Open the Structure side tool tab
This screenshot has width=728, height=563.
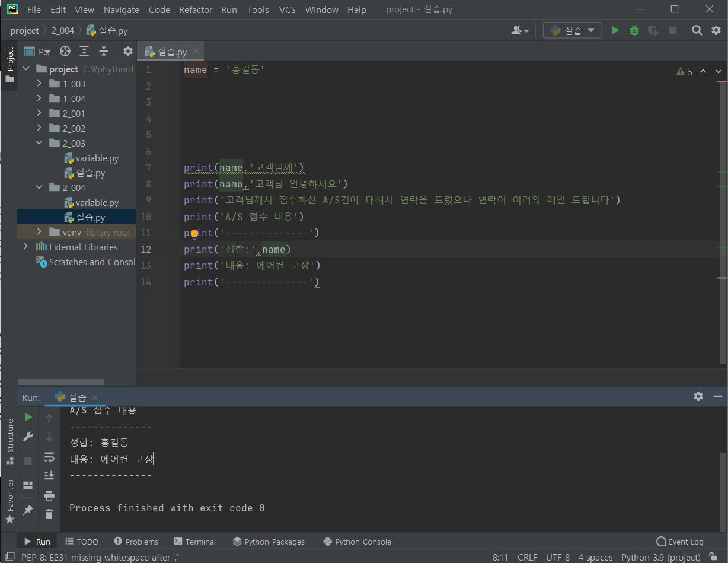[9, 441]
